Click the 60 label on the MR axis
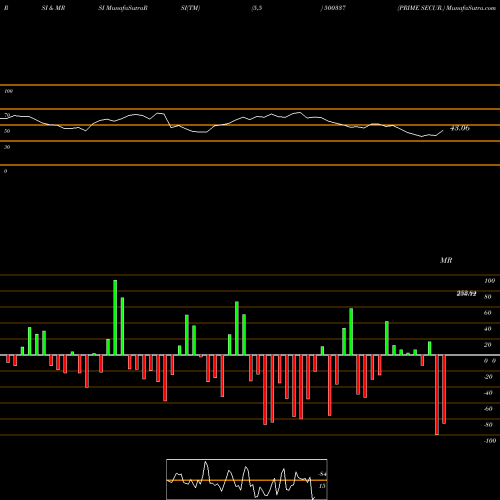Image resolution: width=500 pixels, height=500 pixels. (488, 313)
